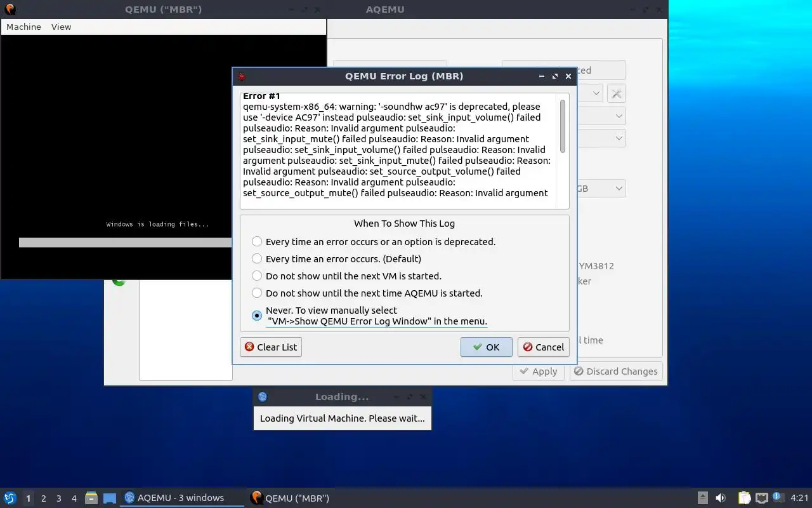Click the show desktop icon on the taskbar
This screenshot has width=812, height=508.
click(110, 498)
